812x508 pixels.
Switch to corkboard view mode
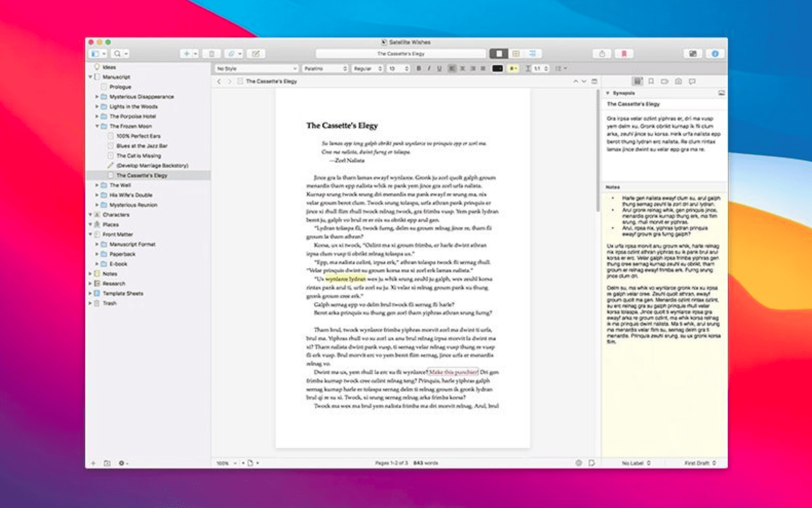[x=516, y=54]
